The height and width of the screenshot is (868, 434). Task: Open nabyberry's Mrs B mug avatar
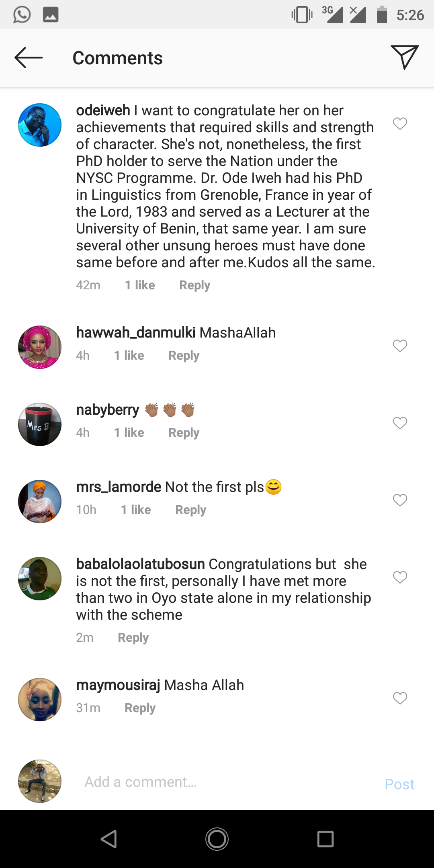pos(40,424)
